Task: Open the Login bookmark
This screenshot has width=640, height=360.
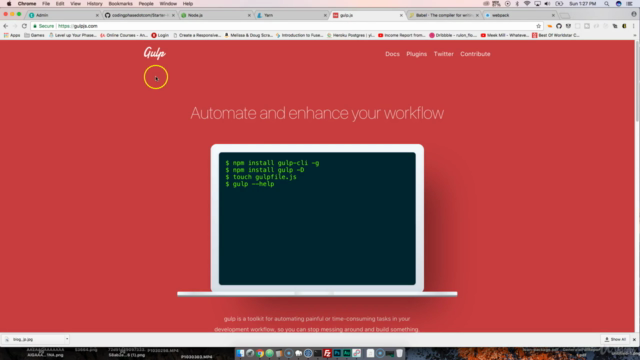Action: pos(160,35)
